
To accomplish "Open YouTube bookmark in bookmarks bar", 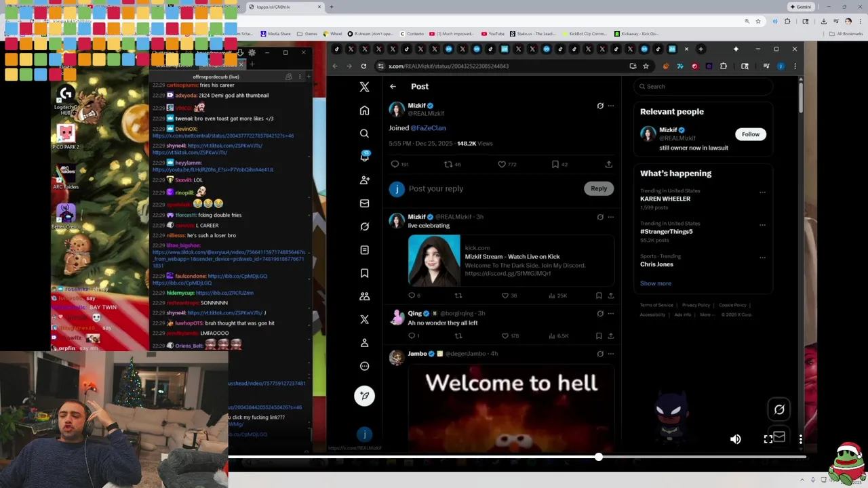I will point(492,34).
